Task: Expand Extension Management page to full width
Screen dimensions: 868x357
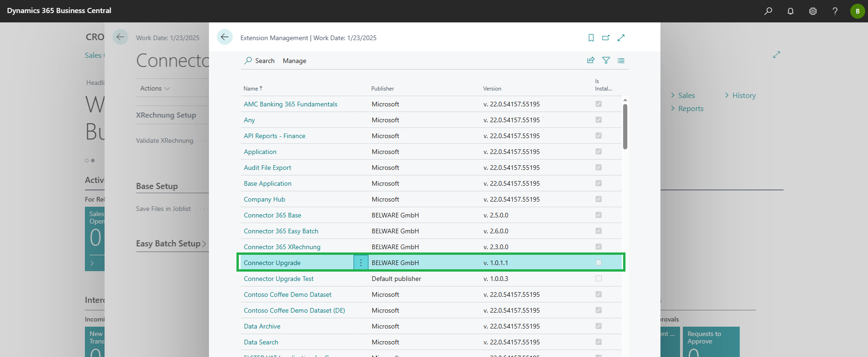Action: 621,38
